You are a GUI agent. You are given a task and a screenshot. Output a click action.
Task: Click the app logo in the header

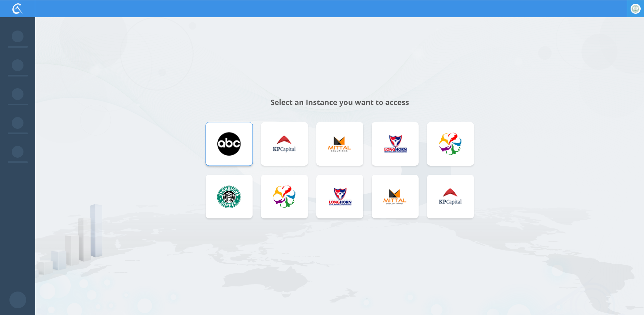17,9
